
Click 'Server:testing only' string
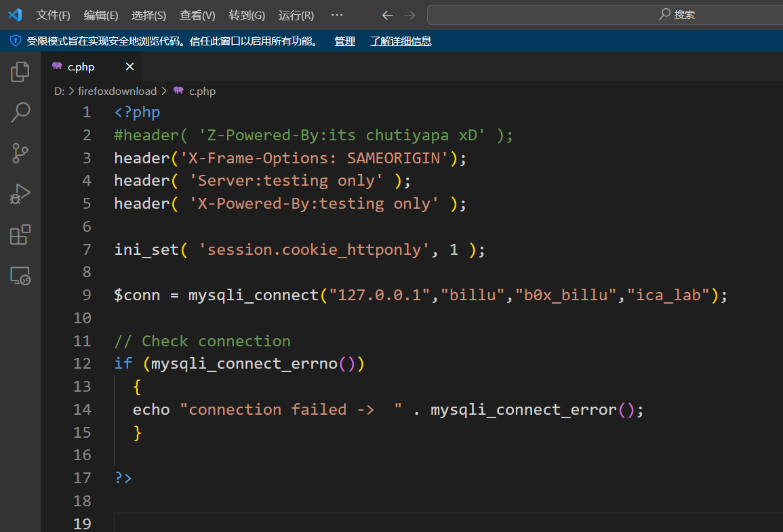pyautogui.click(x=286, y=181)
